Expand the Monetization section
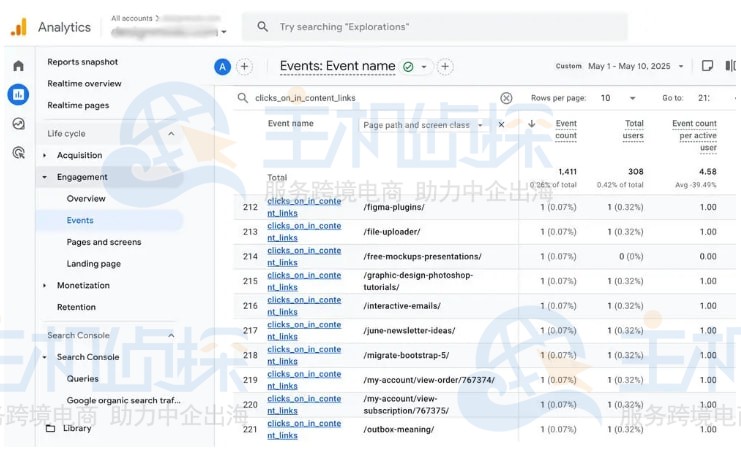 (45, 286)
